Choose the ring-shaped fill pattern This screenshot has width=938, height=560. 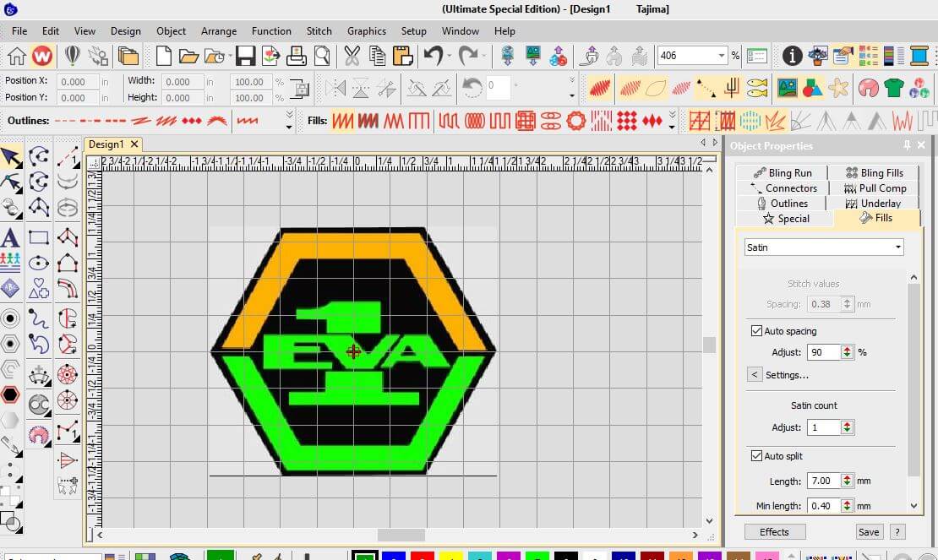[x=576, y=122]
